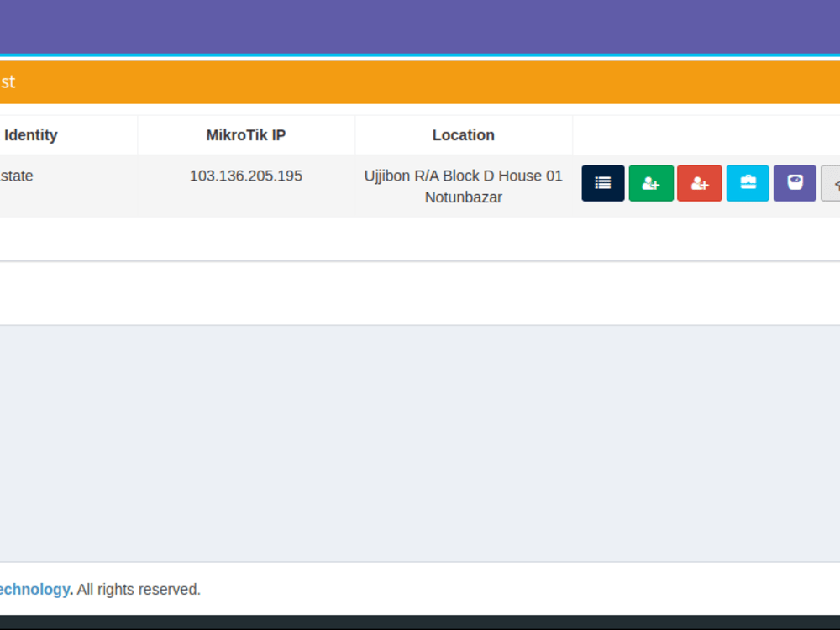Click the Notunbazar location line
Image resolution: width=840 pixels, height=630 pixels.
click(x=463, y=197)
